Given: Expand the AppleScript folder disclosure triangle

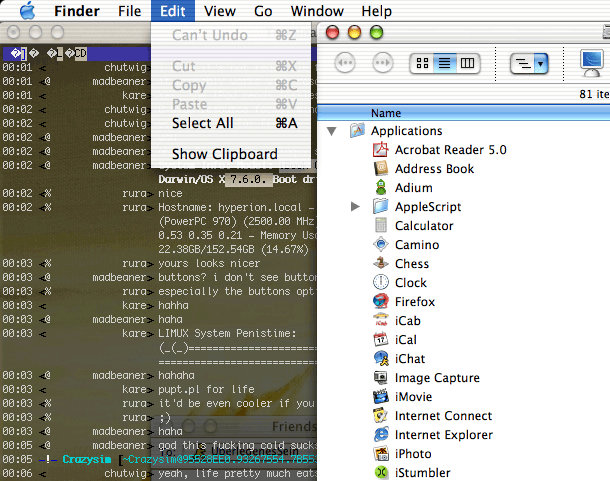Looking at the screenshot, I should pyautogui.click(x=355, y=206).
